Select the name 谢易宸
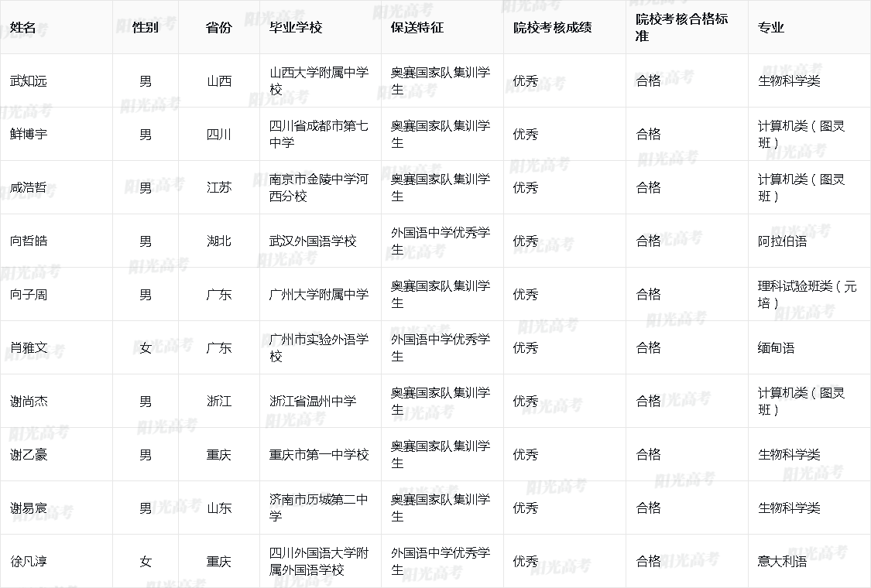The height and width of the screenshot is (588, 871). (29, 508)
